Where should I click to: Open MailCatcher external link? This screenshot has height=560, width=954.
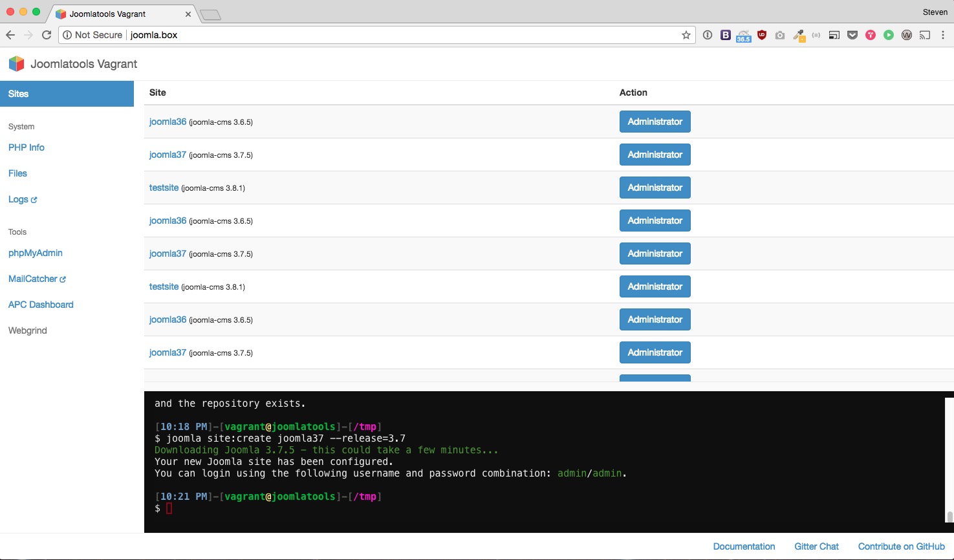[x=37, y=279]
